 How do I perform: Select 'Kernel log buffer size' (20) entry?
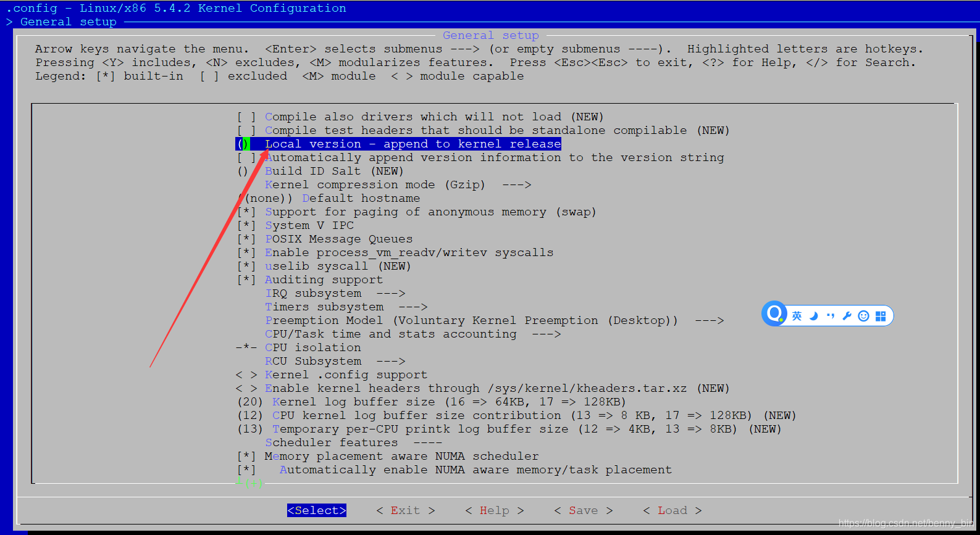432,402
